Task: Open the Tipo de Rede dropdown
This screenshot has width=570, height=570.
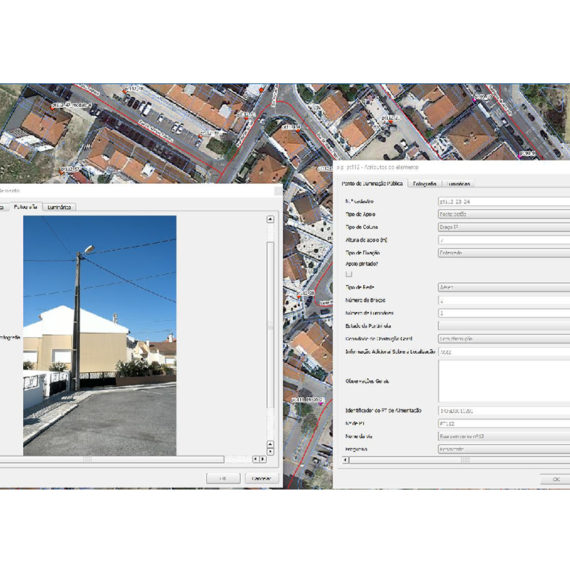Action: point(504,287)
